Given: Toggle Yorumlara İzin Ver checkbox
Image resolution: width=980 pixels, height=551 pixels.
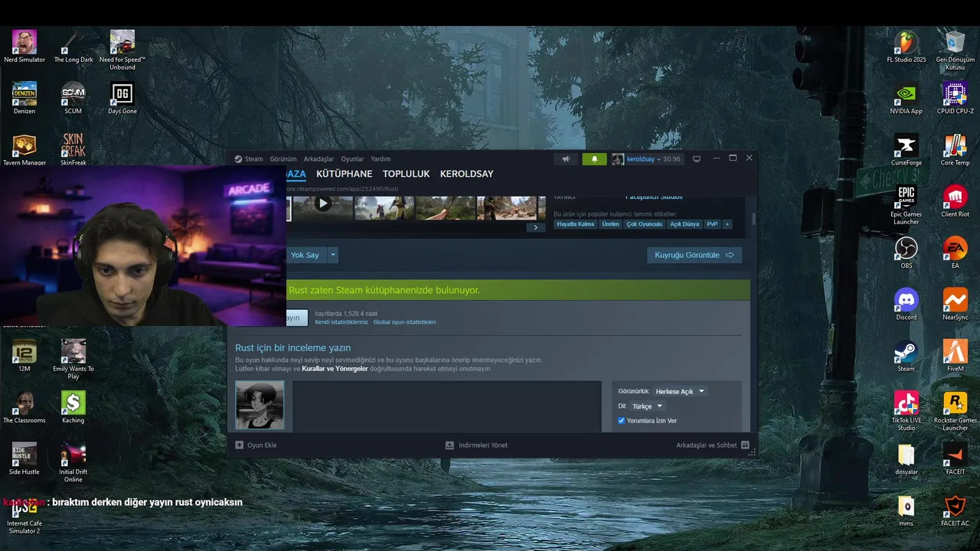Looking at the screenshot, I should tap(621, 421).
